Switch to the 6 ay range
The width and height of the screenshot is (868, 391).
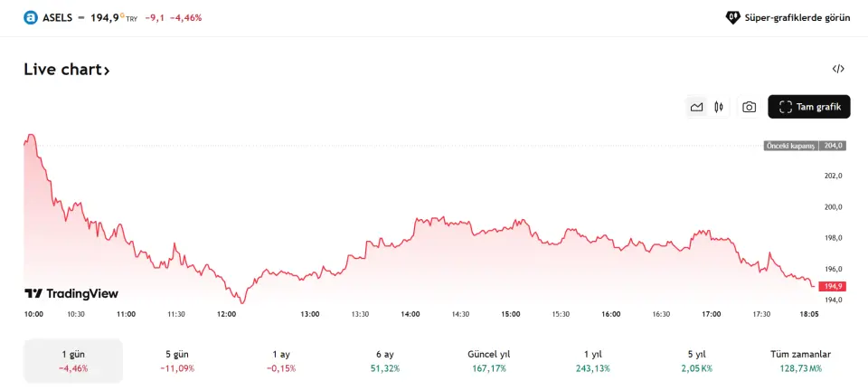coord(384,360)
